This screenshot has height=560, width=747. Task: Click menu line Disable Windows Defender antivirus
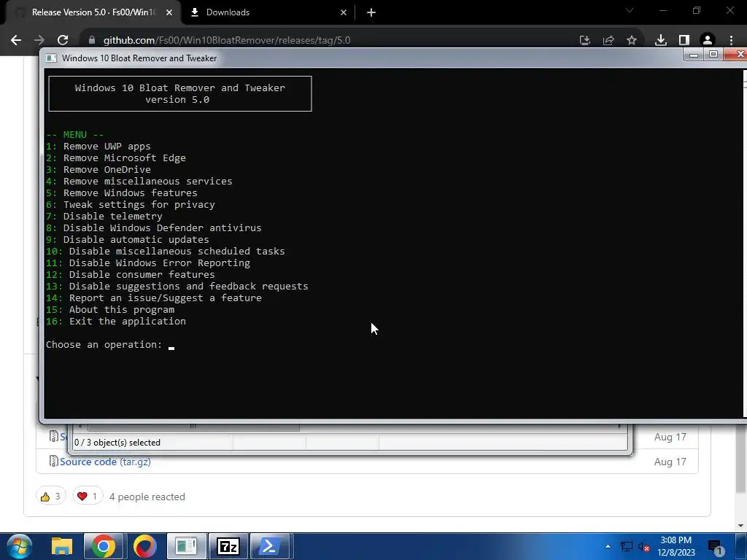click(153, 228)
